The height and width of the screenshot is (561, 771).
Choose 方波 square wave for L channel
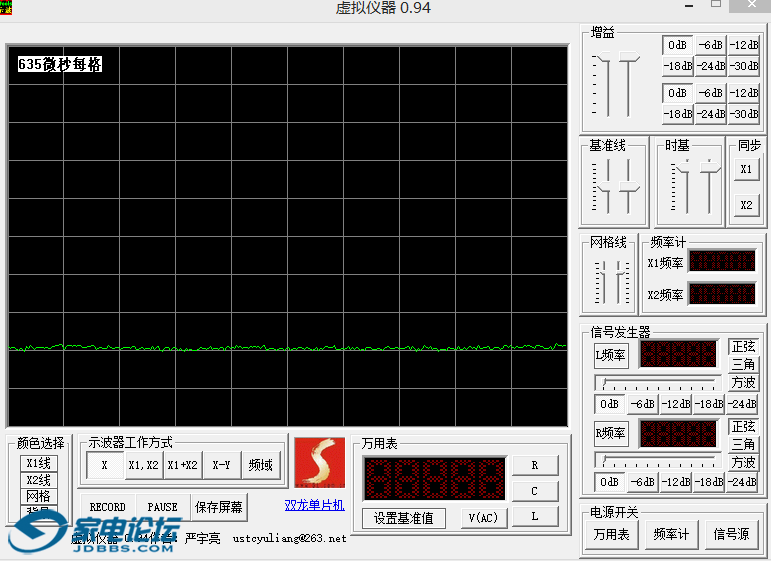[x=743, y=383]
